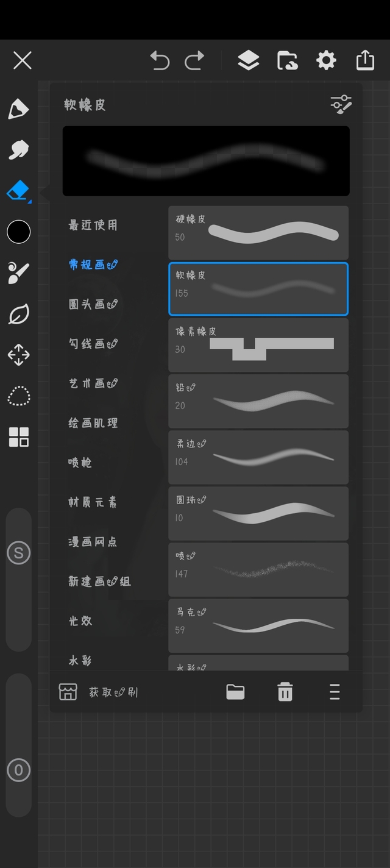Open the black color swatch
Screen dimensions: 390x868
pyautogui.click(x=18, y=232)
